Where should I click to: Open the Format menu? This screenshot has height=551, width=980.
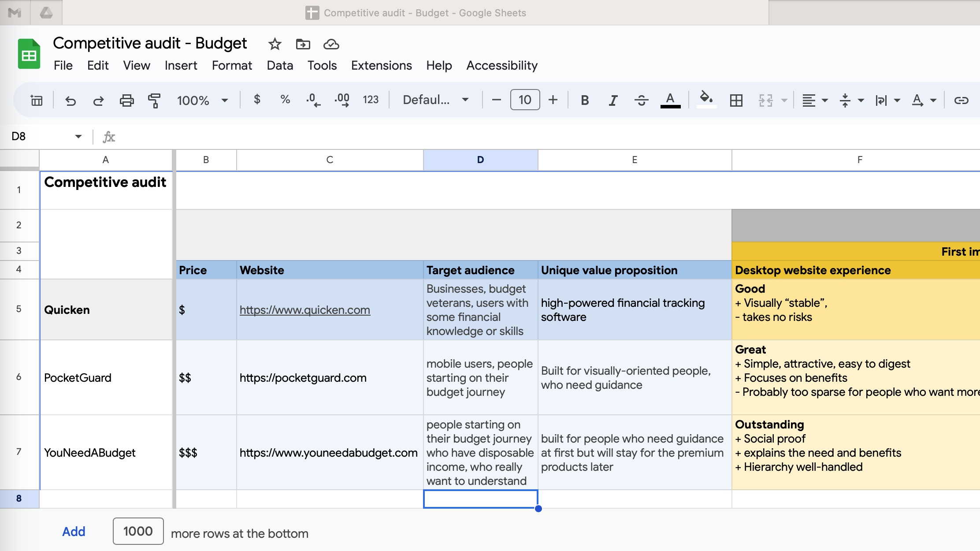pyautogui.click(x=232, y=66)
